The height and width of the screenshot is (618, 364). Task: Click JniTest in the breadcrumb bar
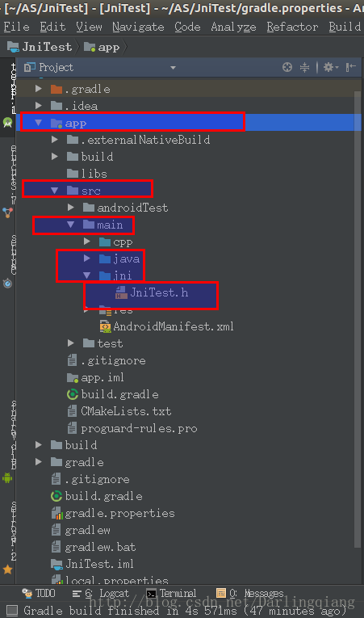48,48
